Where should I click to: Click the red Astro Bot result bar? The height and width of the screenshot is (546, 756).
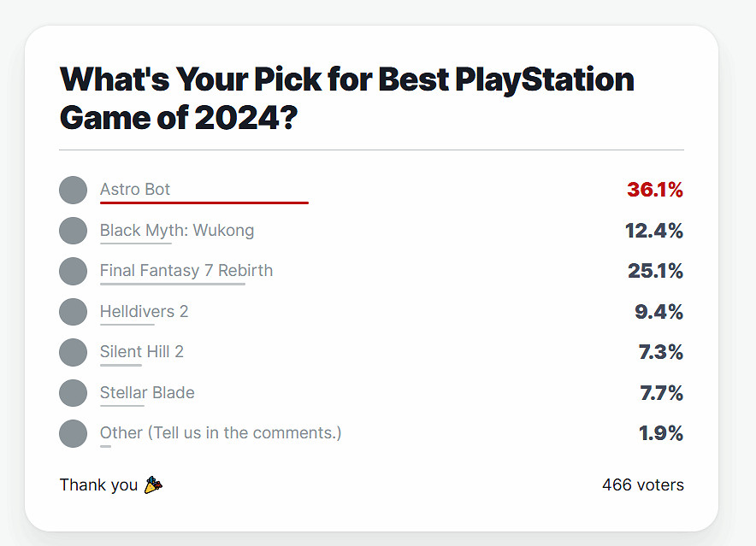coord(204,203)
